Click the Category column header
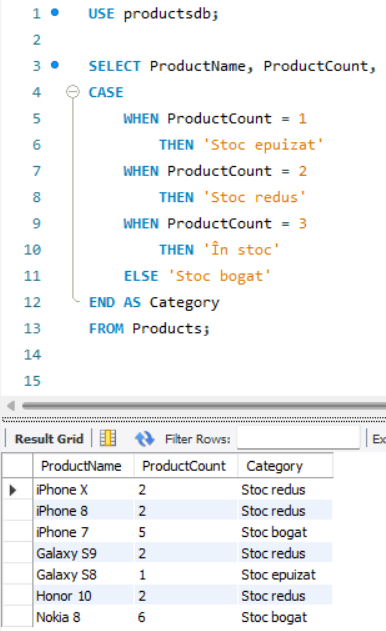 click(275, 466)
